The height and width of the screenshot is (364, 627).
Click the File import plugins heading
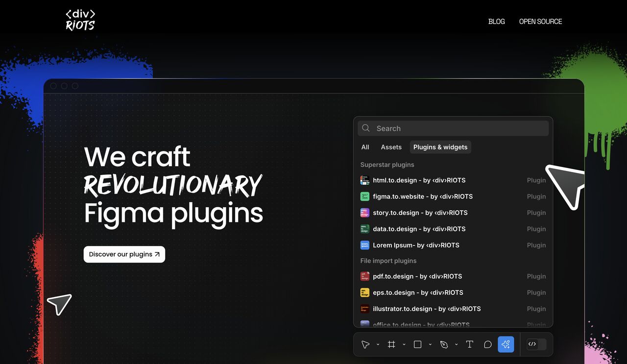(x=388, y=261)
